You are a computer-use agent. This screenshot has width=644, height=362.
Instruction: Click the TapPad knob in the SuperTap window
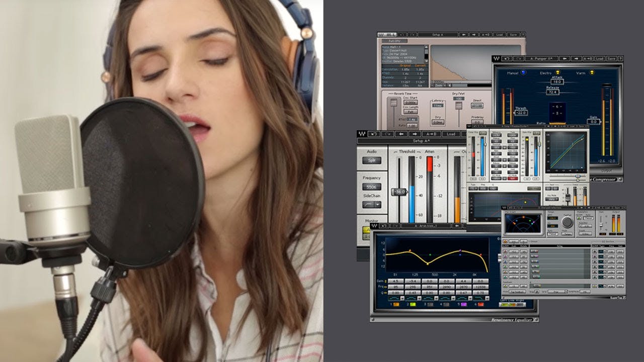coord(568,222)
